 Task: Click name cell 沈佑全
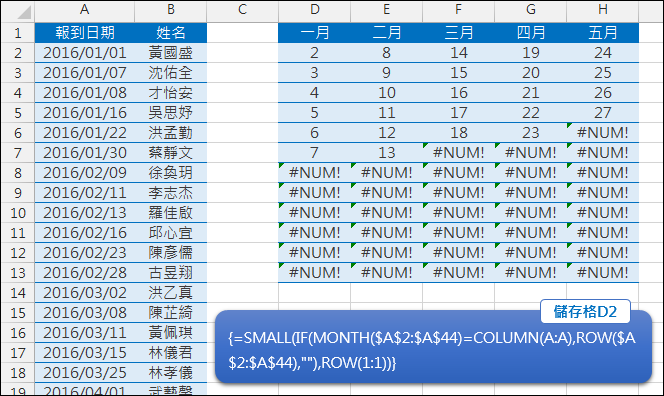tap(171, 73)
